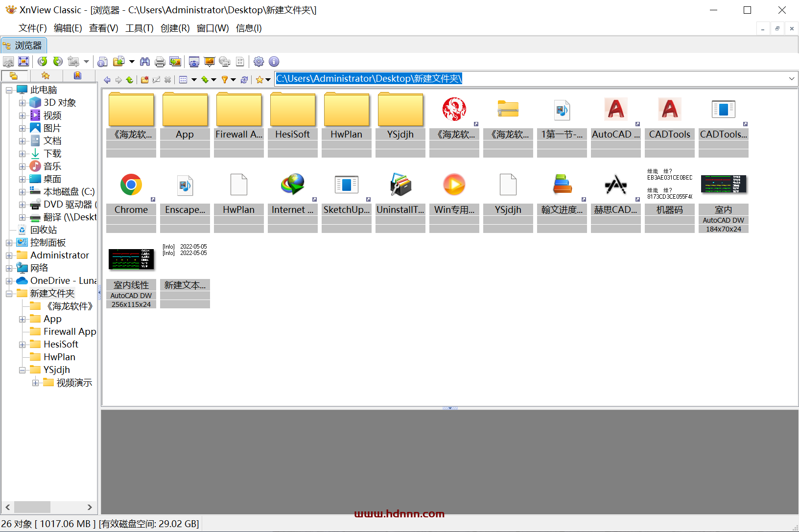The height and width of the screenshot is (532, 799).
Task: Collapse the YSjdjh tree node
Action: pyautogui.click(x=22, y=370)
